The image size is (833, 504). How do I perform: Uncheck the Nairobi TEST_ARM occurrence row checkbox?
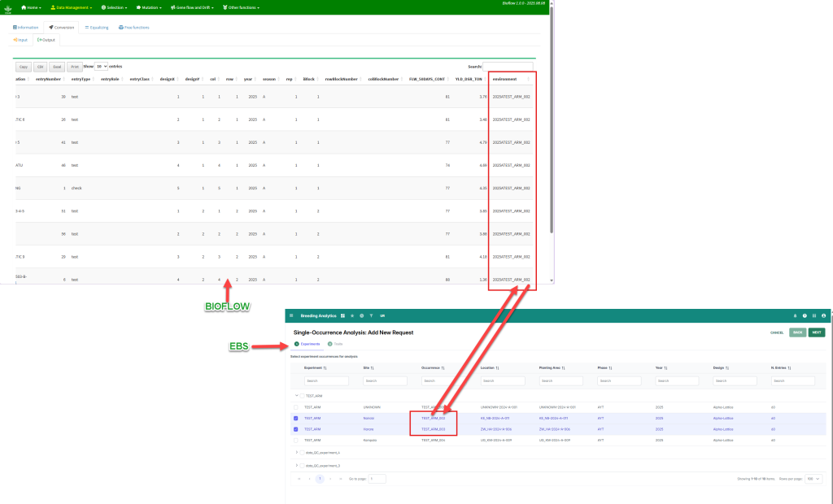(x=296, y=418)
